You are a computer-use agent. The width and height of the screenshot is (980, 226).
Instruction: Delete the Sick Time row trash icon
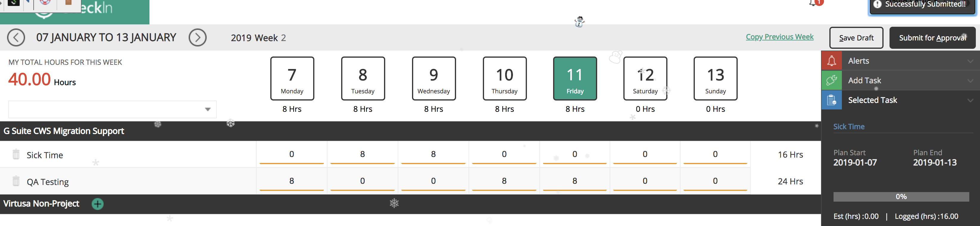pos(16,154)
